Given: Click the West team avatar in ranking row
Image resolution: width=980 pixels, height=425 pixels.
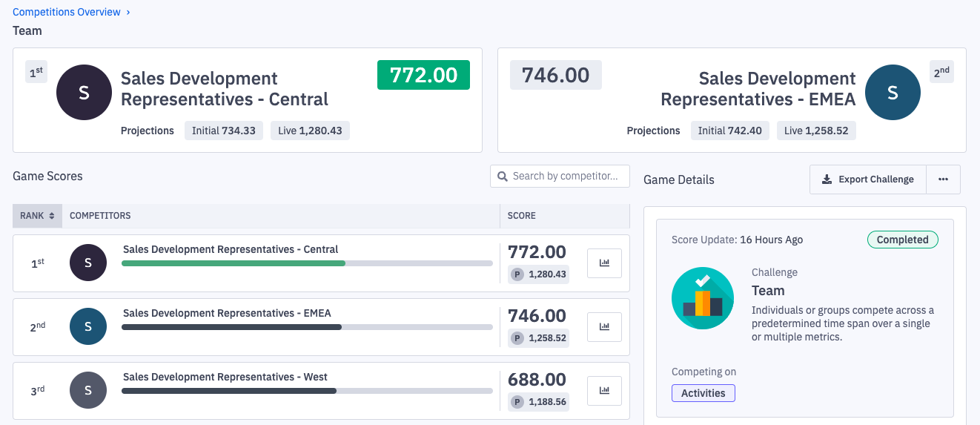Looking at the screenshot, I should click(88, 390).
